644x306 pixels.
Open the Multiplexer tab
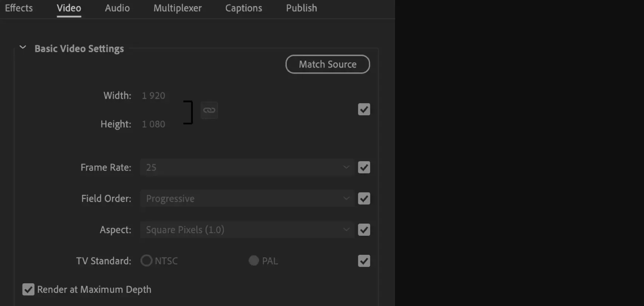tap(177, 8)
